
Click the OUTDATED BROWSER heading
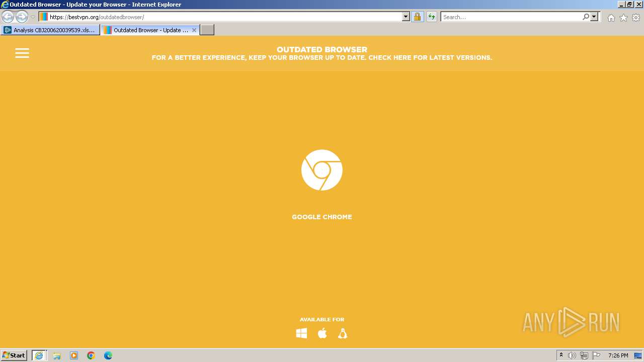(322, 50)
